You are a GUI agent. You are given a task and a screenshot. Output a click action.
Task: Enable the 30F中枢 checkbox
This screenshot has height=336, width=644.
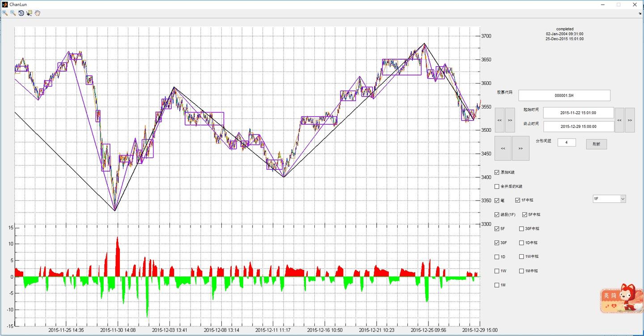tap(521, 229)
